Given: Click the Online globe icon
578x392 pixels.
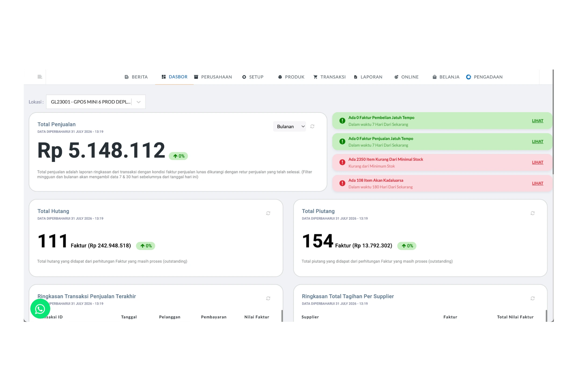Looking at the screenshot, I should point(396,77).
